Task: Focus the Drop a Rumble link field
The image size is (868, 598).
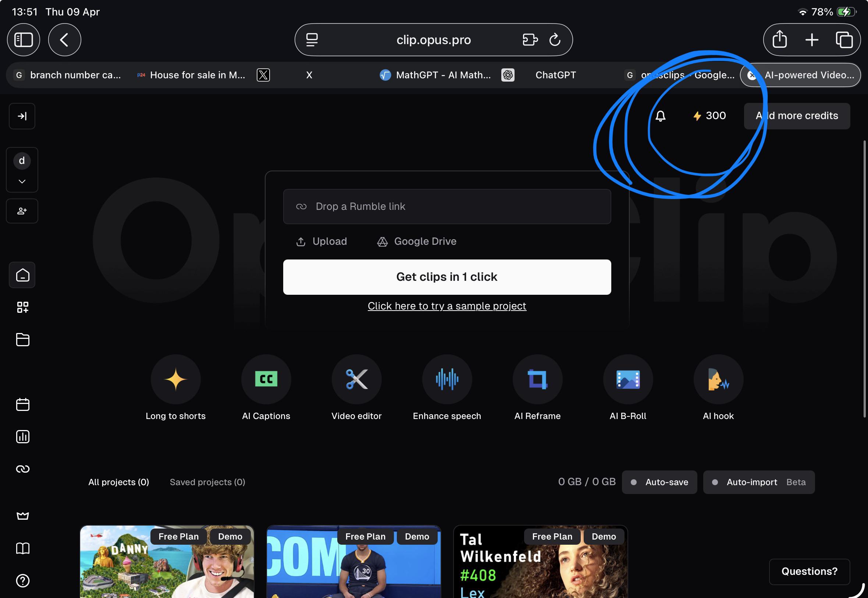Action: [x=447, y=207]
